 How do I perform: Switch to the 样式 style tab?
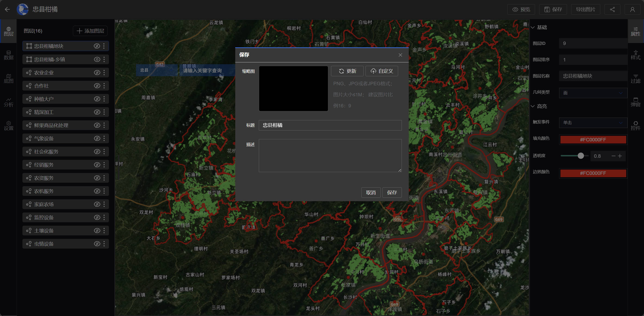coord(635,55)
